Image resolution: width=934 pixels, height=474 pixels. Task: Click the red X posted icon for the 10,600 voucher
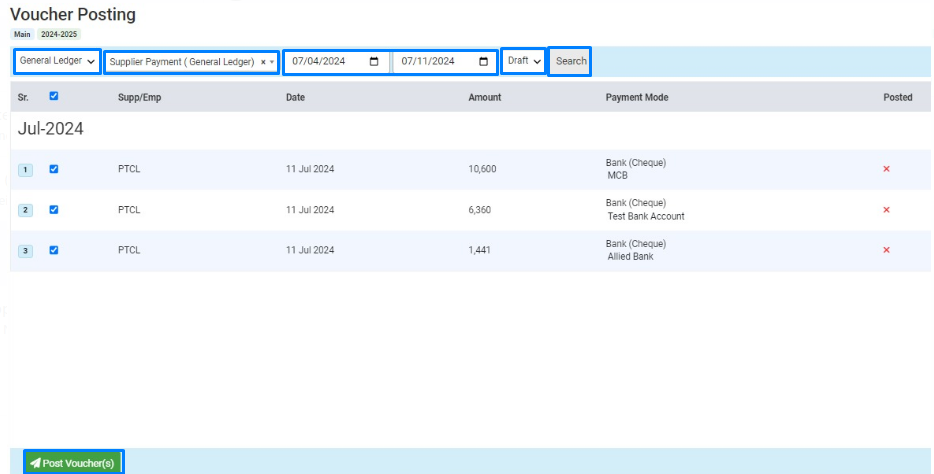pos(886,169)
